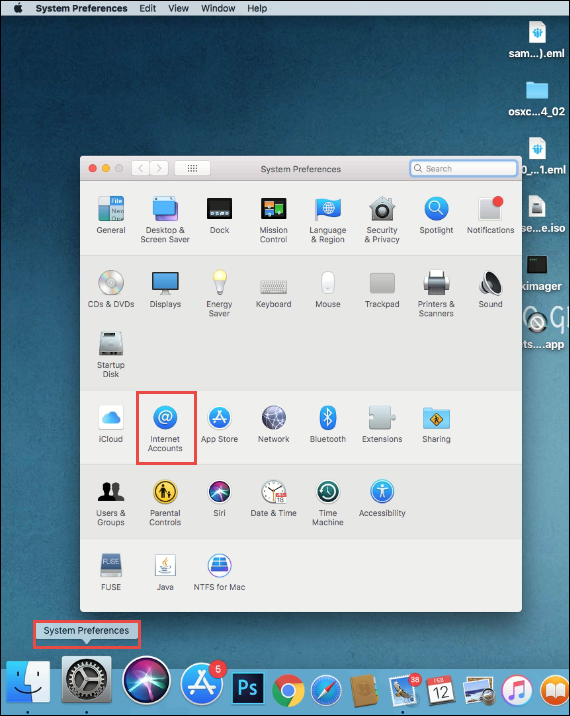
Task: Open Calendar from the Dock
Action: [x=440, y=690]
